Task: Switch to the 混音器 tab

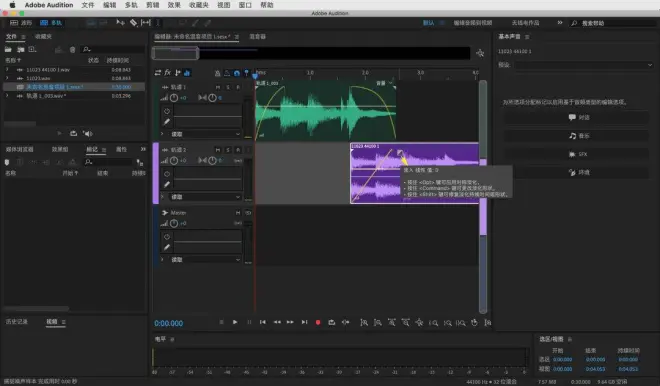Action: 258,37
